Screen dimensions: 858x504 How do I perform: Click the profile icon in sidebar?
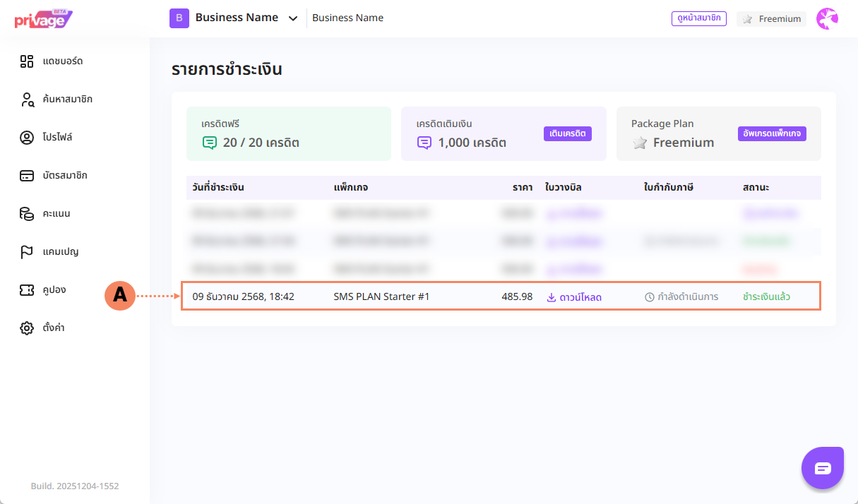[x=27, y=138]
